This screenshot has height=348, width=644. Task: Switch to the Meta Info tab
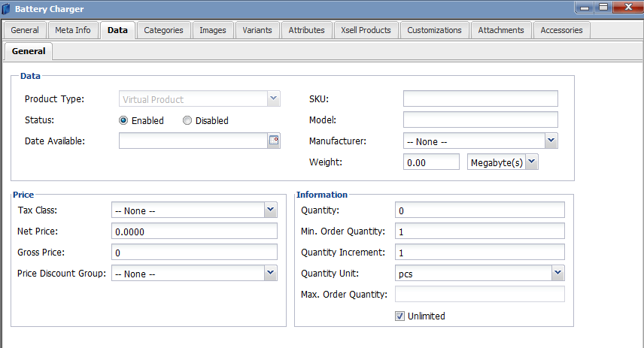coord(73,30)
